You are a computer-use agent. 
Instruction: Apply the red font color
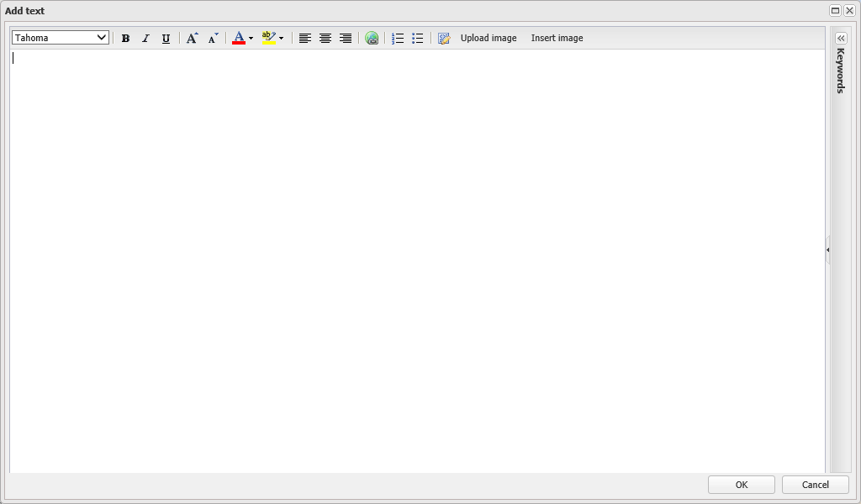[238, 39]
